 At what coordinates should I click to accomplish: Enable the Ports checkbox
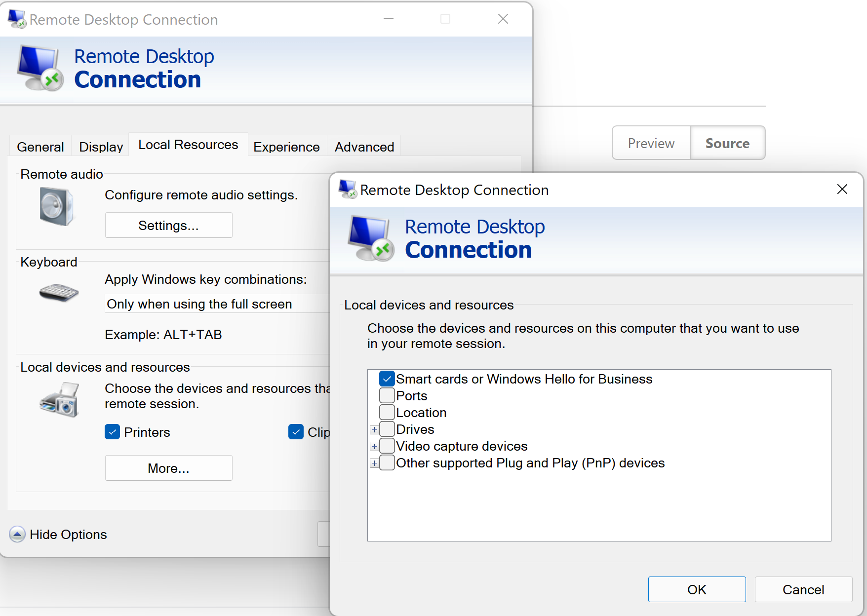[x=387, y=395]
